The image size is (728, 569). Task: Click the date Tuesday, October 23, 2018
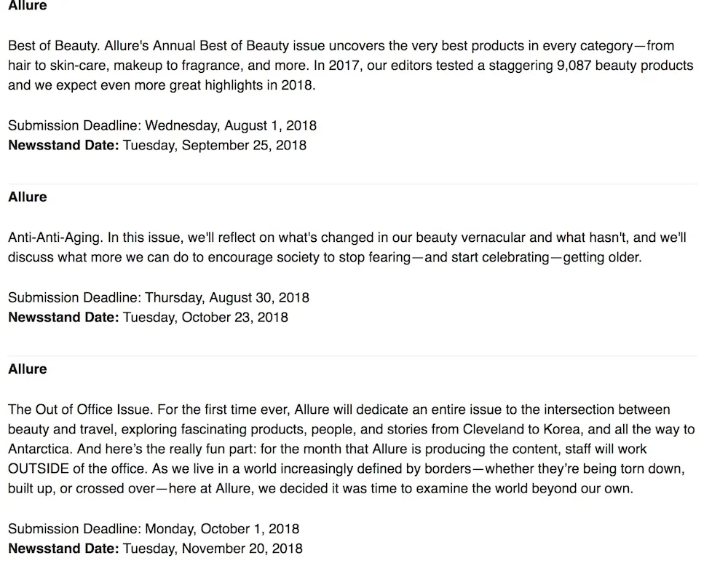tap(205, 317)
